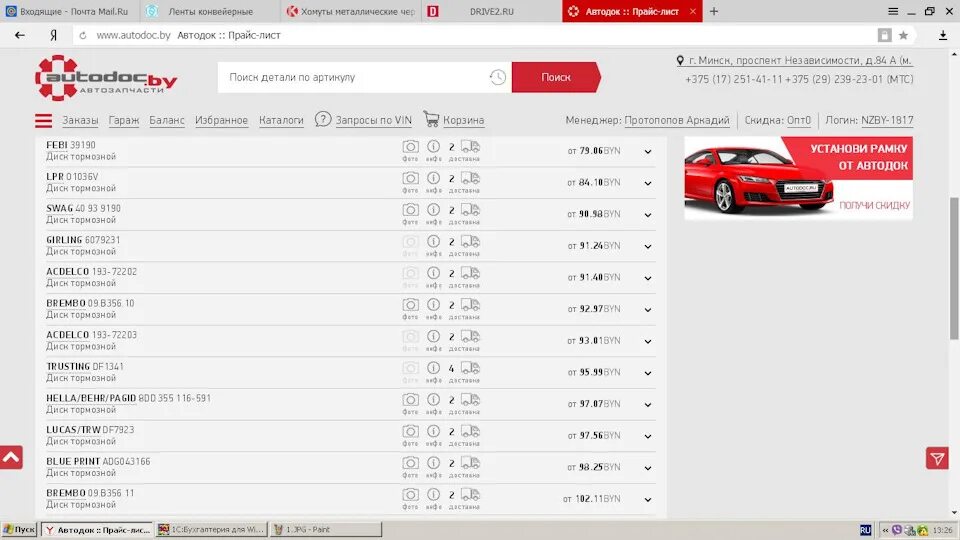
Task: Show info icon for FEBI 39190
Action: click(x=433, y=146)
